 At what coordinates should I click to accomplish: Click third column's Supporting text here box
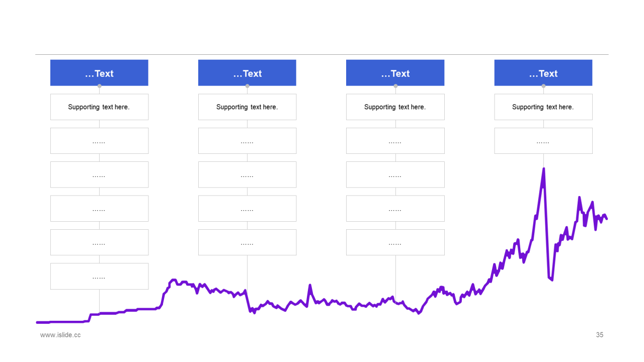[395, 107]
